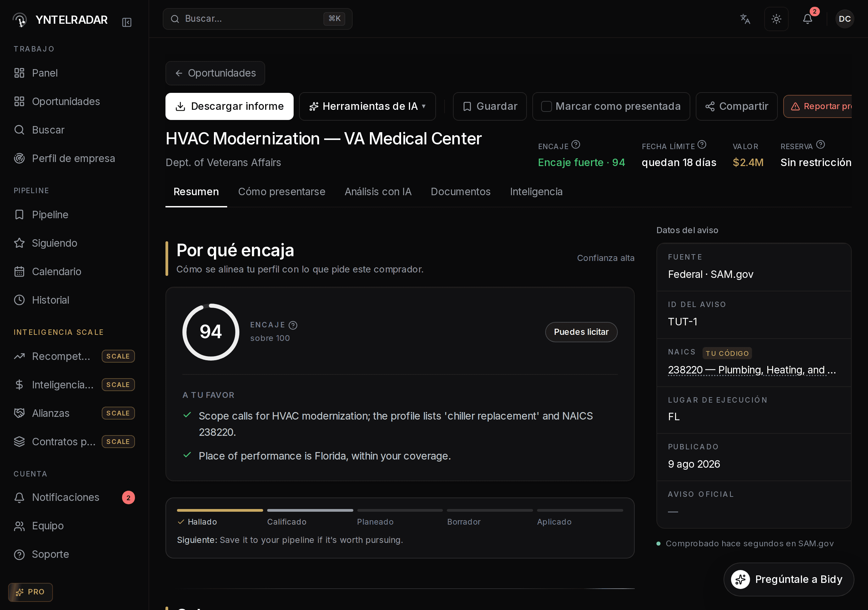Open the DC user avatar menu
Screen dimensions: 868x610
coord(845,19)
